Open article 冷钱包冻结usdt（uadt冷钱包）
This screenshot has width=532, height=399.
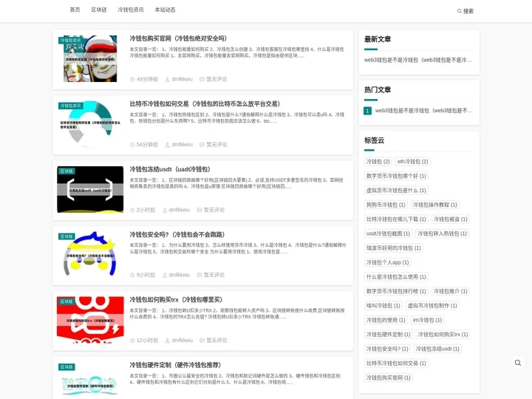[170, 169]
